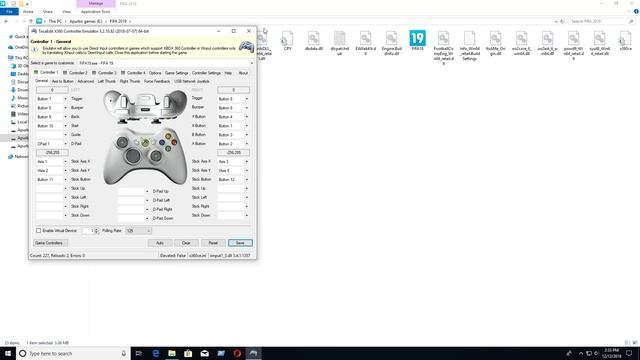
Task: Expand the game selection combo box
Action: pos(251,63)
